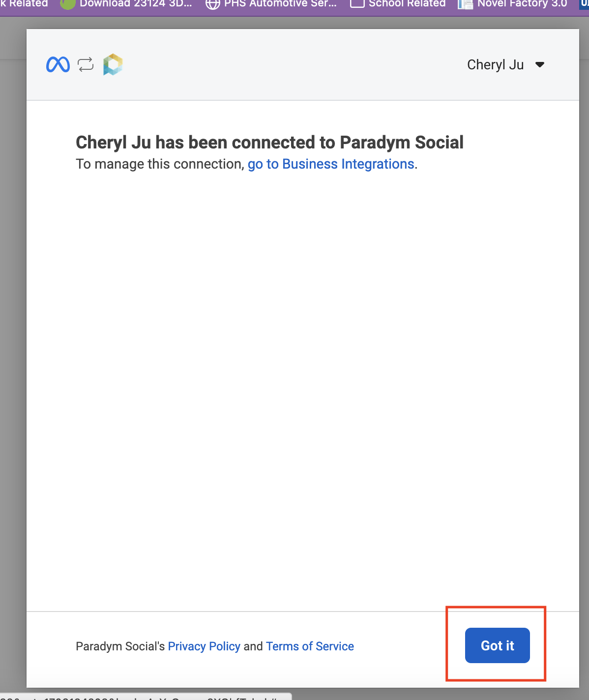Screen dimensions: 589x700
Task: Open the Novel Factory 3.0 bookmark
Action: (512, 3)
